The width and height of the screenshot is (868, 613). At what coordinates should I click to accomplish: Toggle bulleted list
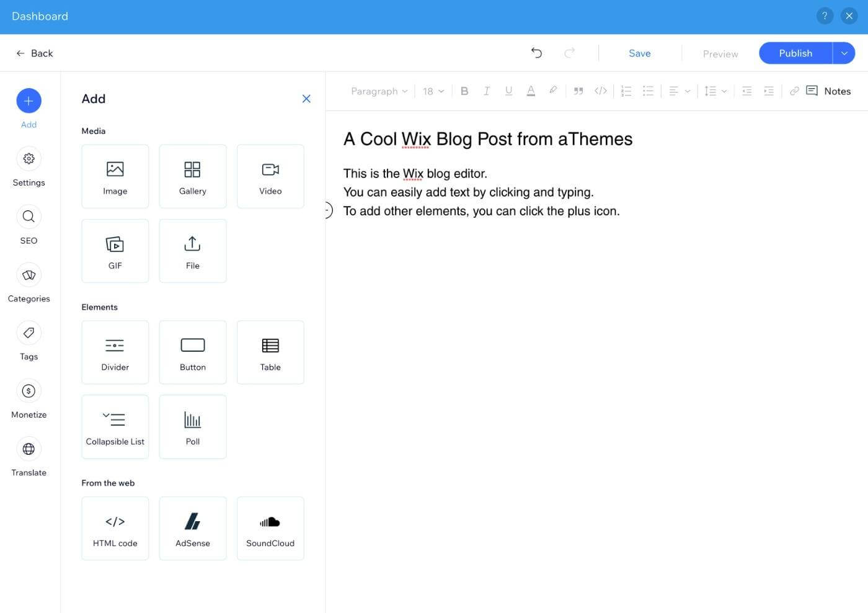[649, 91]
